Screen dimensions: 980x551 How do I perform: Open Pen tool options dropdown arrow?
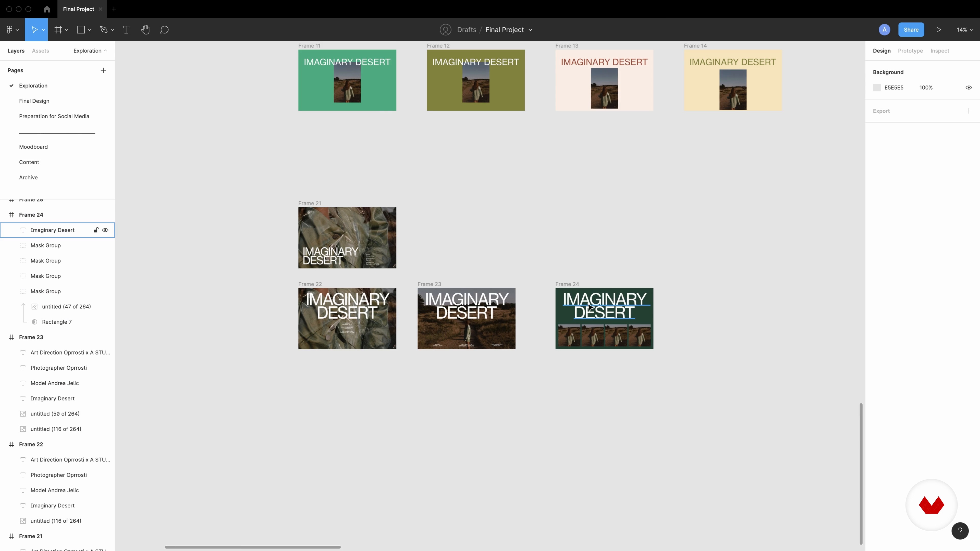[112, 30]
